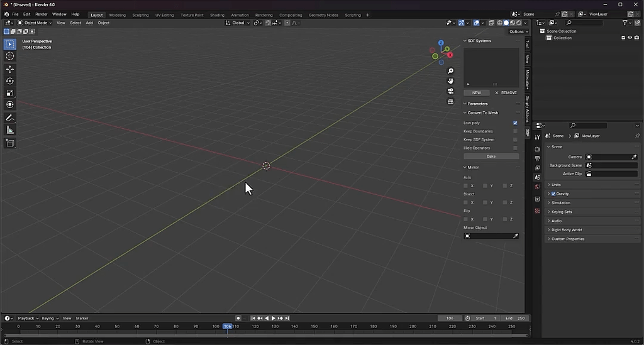Switch to the Sculpting workspace tab
The height and width of the screenshot is (345, 644).
pyautogui.click(x=140, y=15)
